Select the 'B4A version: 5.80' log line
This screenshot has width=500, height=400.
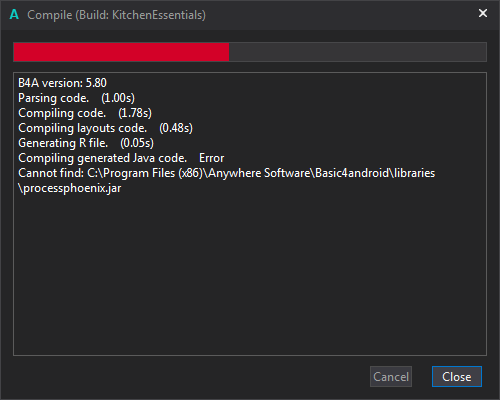coord(62,83)
